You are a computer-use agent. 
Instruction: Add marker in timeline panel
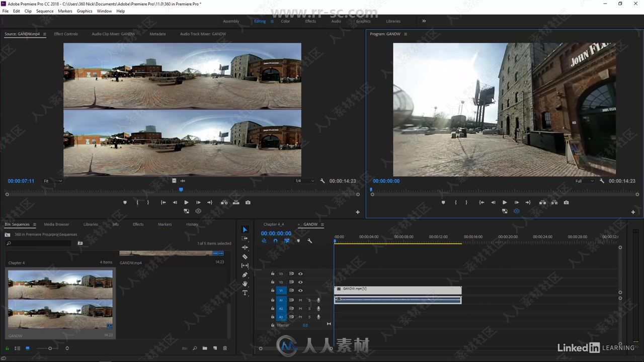point(298,241)
